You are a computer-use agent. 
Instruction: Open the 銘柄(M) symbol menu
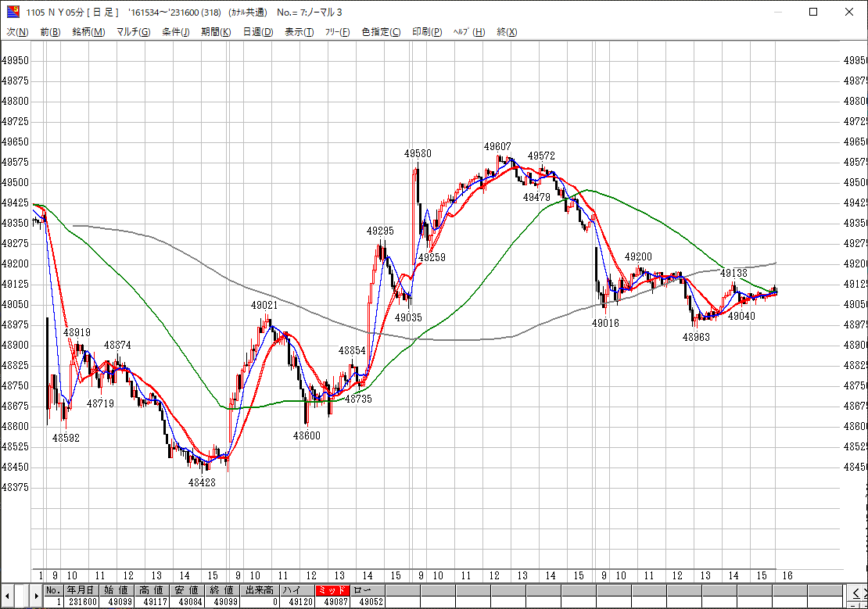point(88,32)
